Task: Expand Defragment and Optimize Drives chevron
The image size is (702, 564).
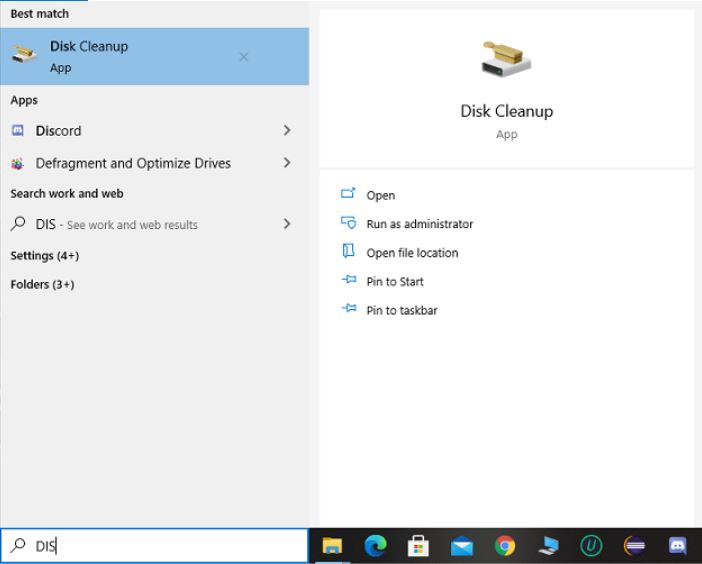Action: (x=287, y=162)
